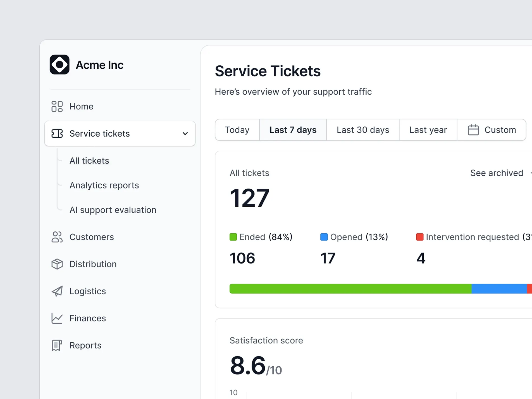Click the Opened count 17
The image size is (532, 399).
coord(328,258)
